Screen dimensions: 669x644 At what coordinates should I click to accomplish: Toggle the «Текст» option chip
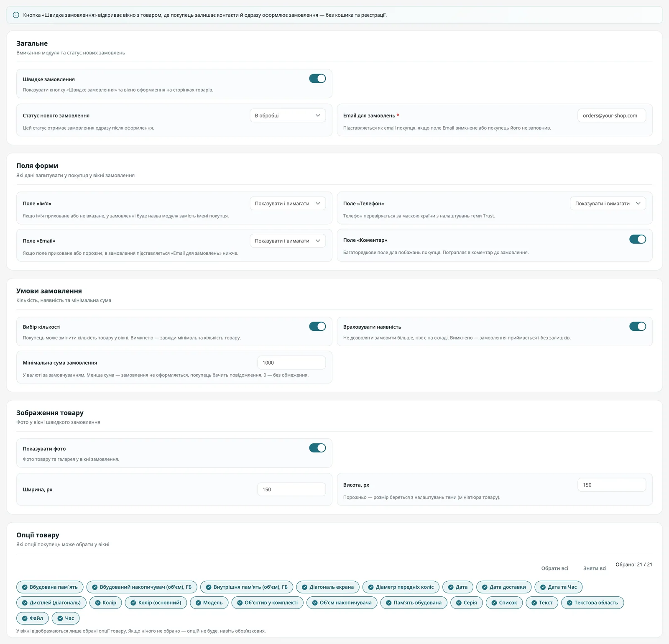pos(542,603)
